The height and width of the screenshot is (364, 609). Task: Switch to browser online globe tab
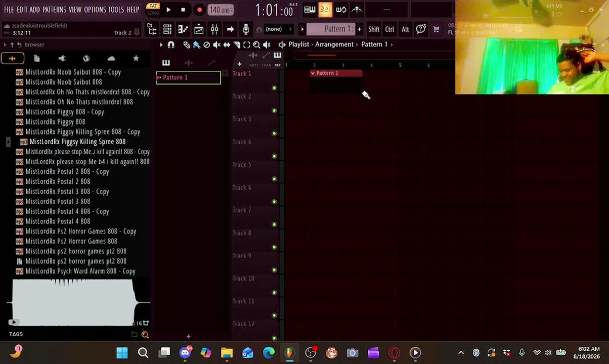tap(86, 59)
